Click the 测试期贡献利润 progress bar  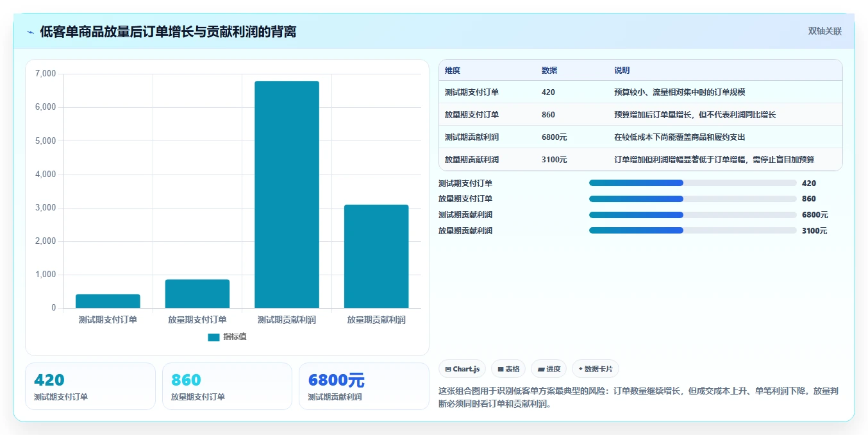tap(692, 215)
